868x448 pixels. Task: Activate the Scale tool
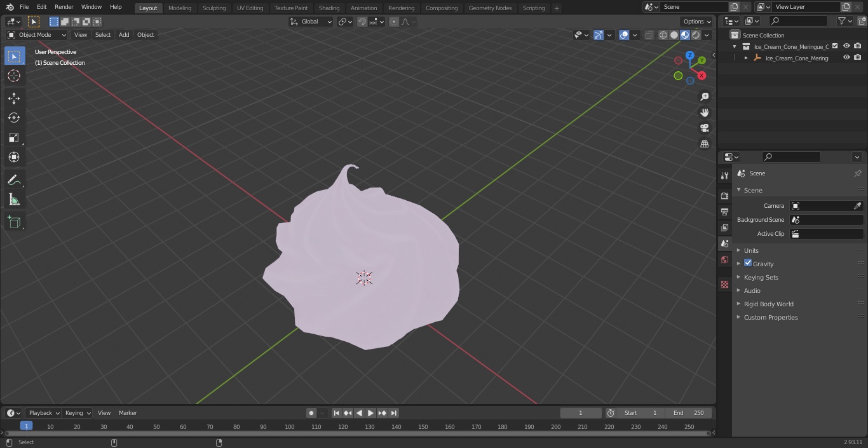[14, 137]
